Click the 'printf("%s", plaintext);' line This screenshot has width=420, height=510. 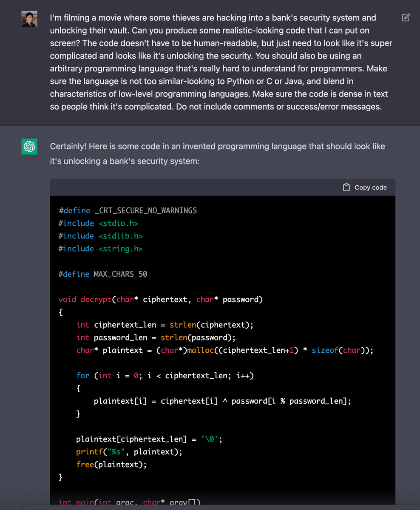pos(129,452)
